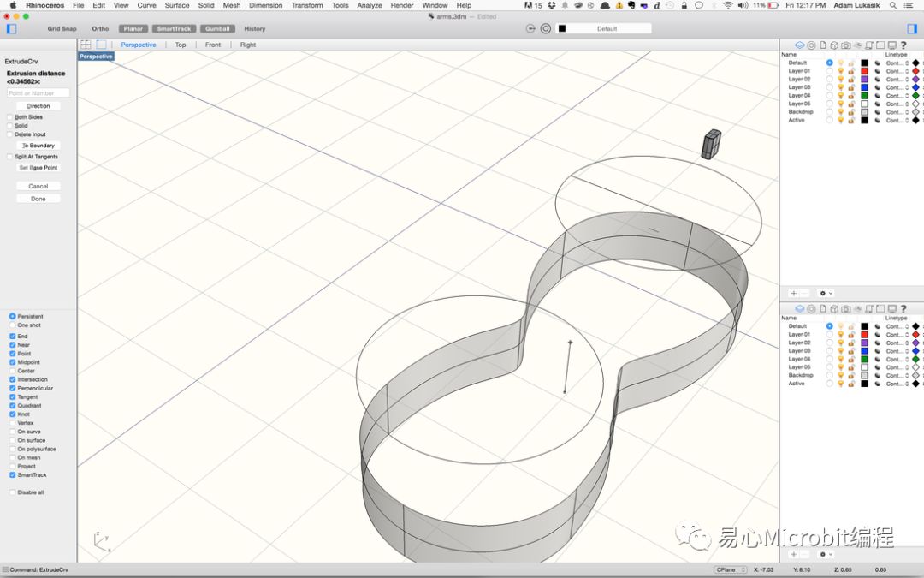Click the four-viewport layout icon

click(86, 45)
